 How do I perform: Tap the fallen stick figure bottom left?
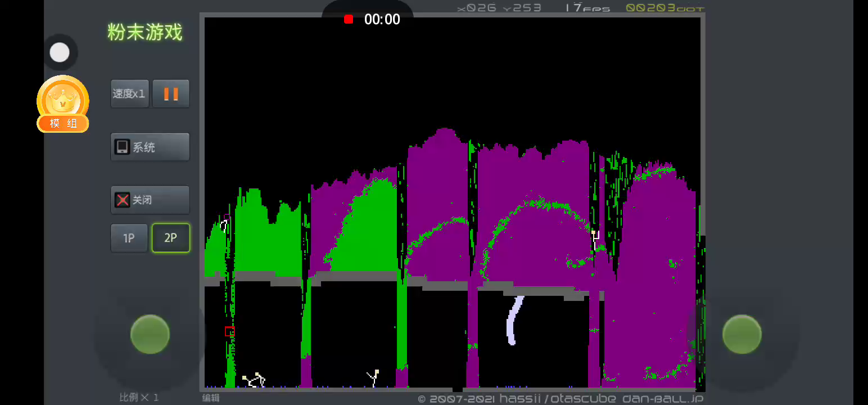click(254, 381)
